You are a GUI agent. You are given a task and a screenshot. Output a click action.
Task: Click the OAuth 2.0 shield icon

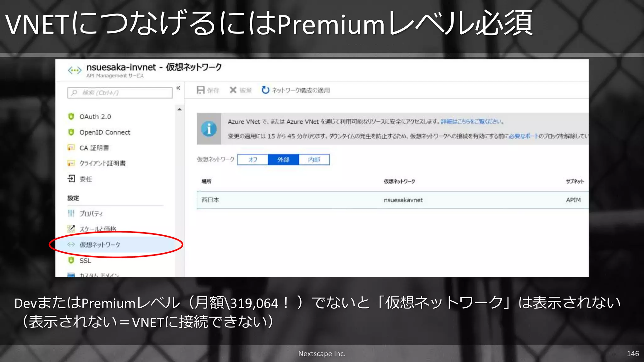(x=71, y=117)
